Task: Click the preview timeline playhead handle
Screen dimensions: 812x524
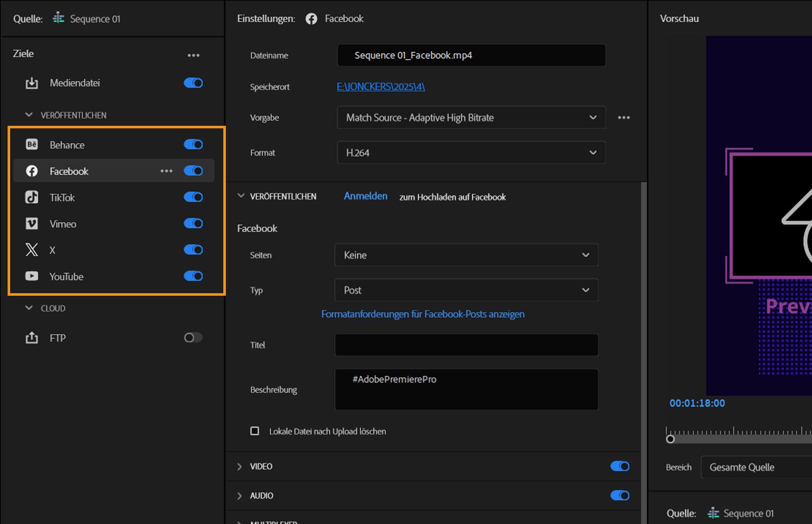Action: pyautogui.click(x=670, y=439)
